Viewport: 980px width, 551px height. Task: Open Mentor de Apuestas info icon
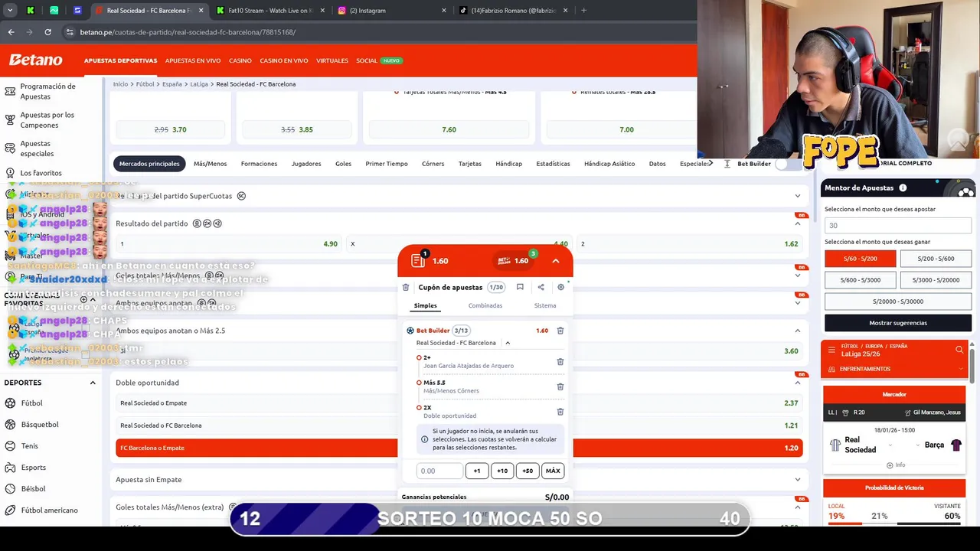point(903,187)
